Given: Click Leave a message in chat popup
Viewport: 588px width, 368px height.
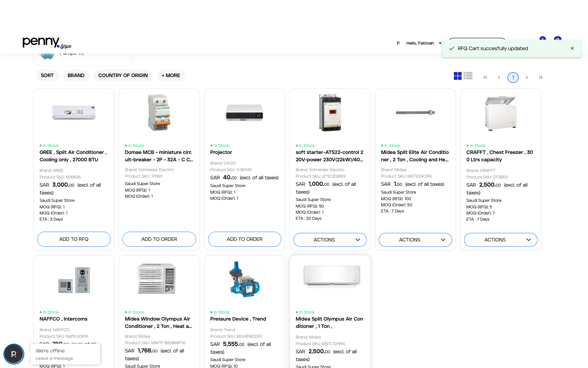Looking at the screenshot, I should [x=54, y=358].
